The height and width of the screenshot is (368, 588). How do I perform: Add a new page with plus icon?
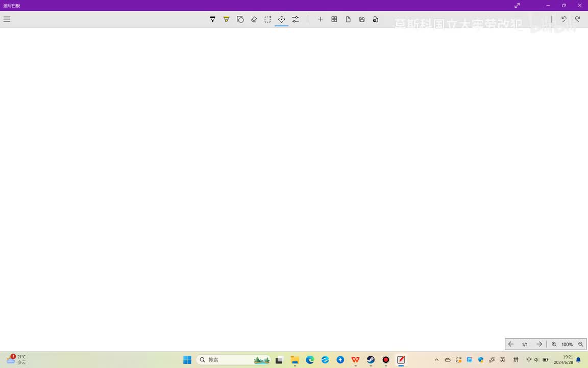[320, 19]
